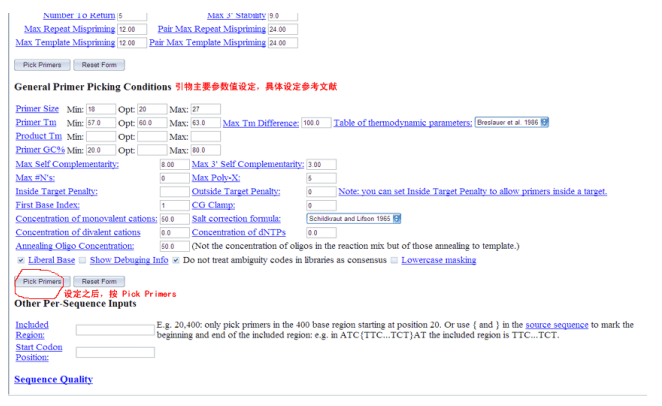Open the thermodynamic parameters Breslauer dropdown
This screenshot has height=406, width=662.
(x=511, y=122)
